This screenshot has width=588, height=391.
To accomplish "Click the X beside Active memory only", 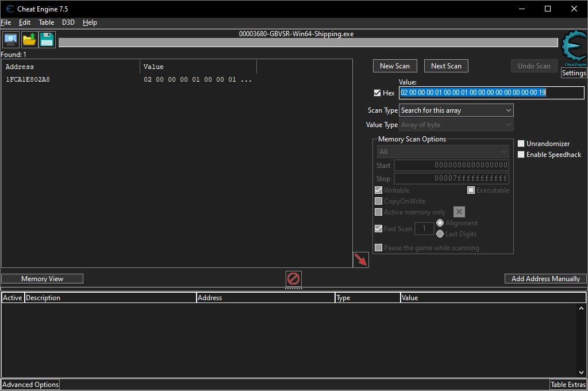I will (x=459, y=212).
